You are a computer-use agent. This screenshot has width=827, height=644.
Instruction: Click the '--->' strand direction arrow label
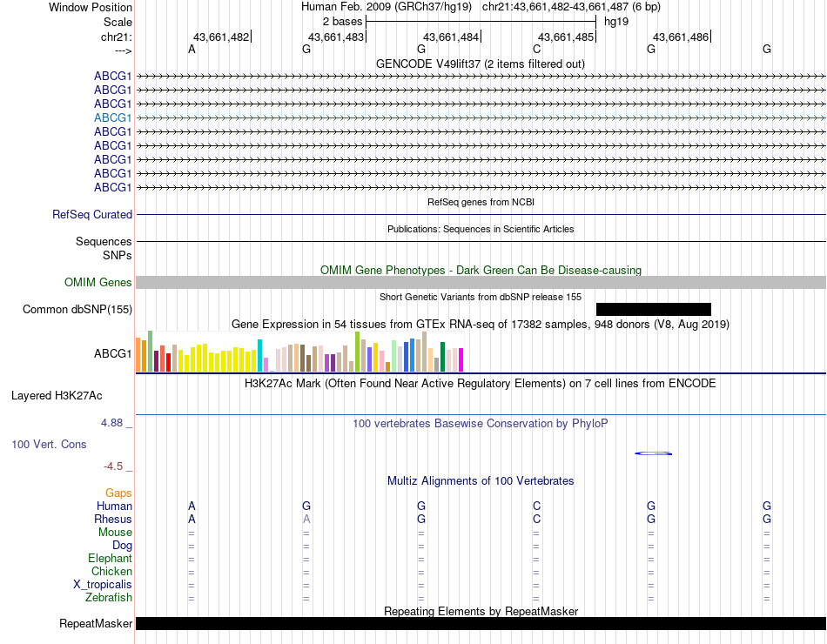point(123,50)
